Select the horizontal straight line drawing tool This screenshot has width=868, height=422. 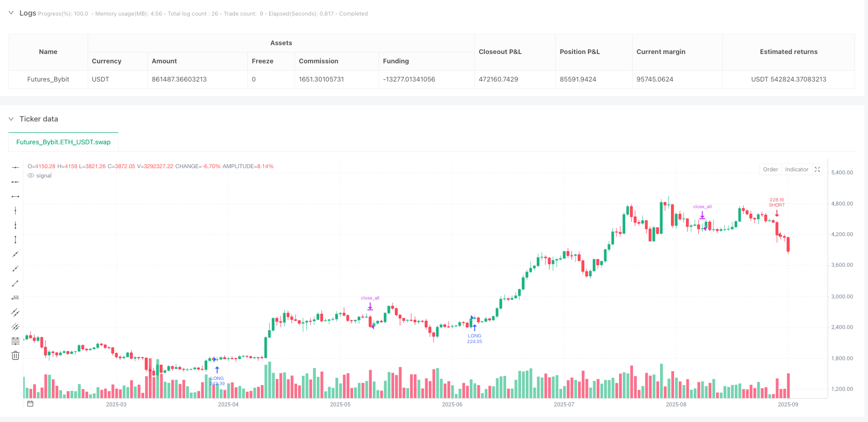click(16, 167)
